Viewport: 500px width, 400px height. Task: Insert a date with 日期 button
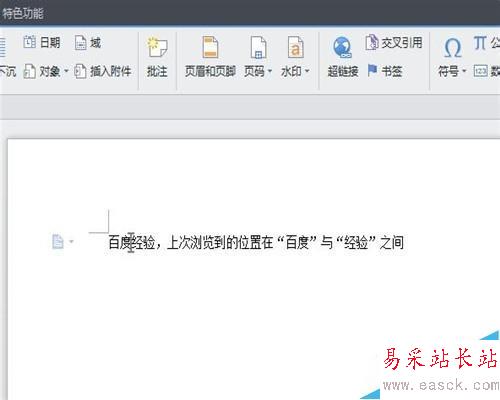(x=42, y=42)
